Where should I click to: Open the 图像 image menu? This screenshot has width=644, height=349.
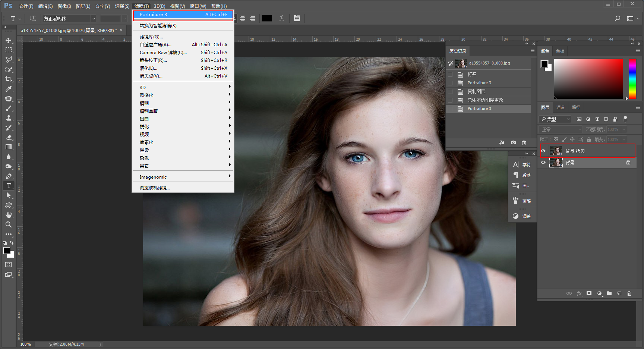coord(64,6)
